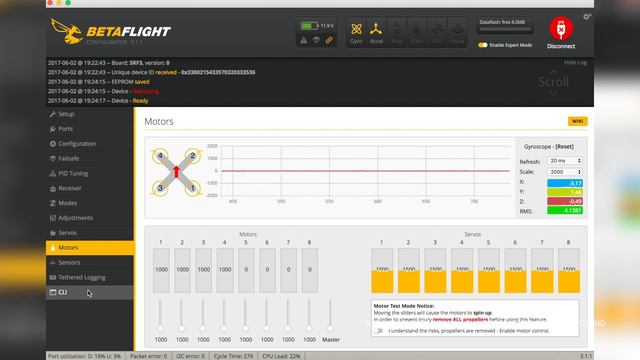Click the Gyroscope [Reset] link
The image size is (640, 360).
pos(565,147)
